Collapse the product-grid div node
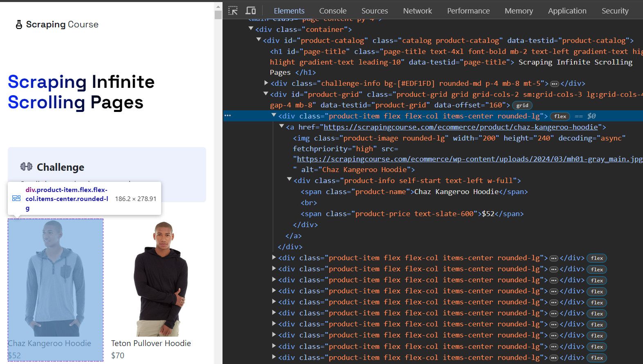This screenshot has height=364, width=643. pyautogui.click(x=266, y=94)
